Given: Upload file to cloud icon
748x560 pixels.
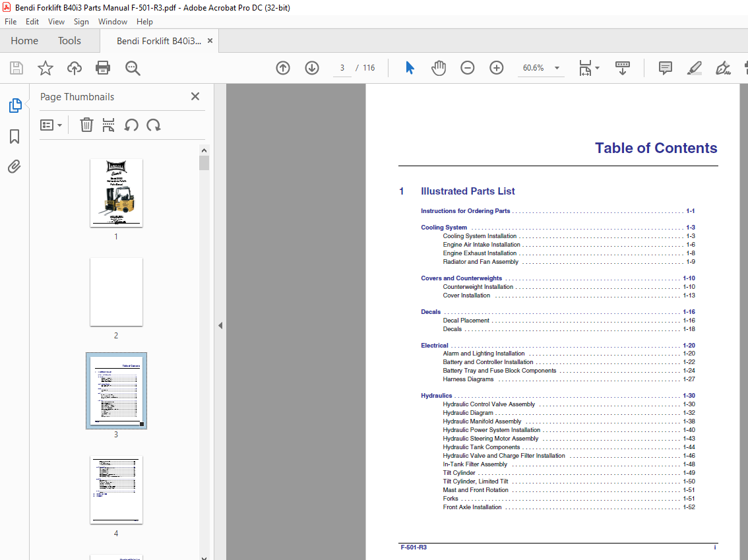Looking at the screenshot, I should [74, 68].
